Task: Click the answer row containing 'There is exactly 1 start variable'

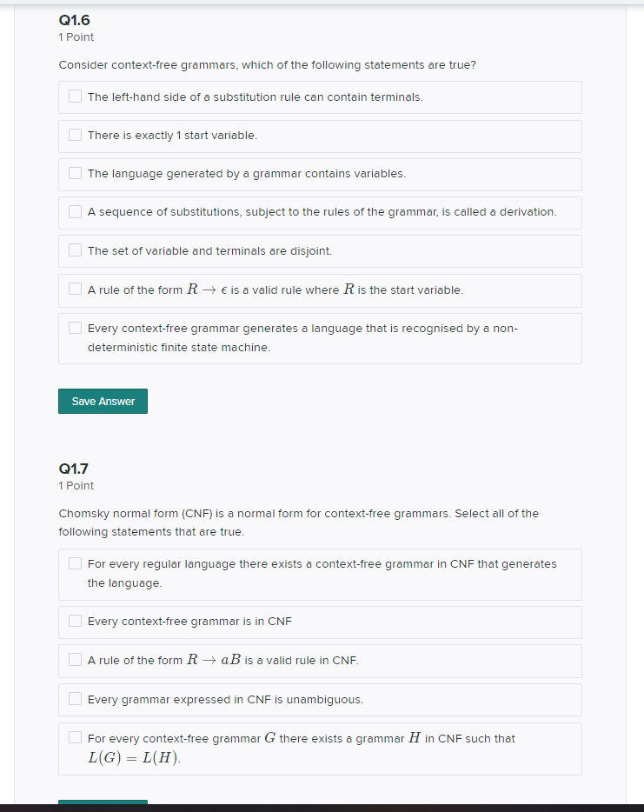Action: pyautogui.click(x=320, y=135)
